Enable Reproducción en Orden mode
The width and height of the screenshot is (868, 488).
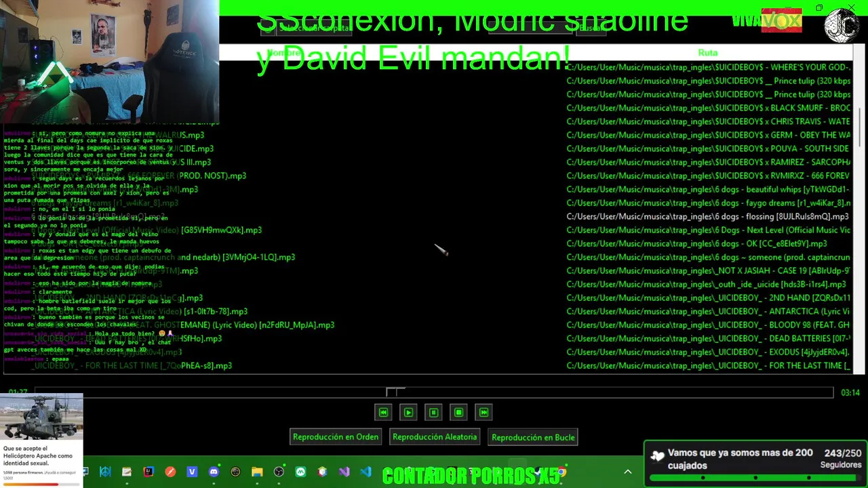336,437
